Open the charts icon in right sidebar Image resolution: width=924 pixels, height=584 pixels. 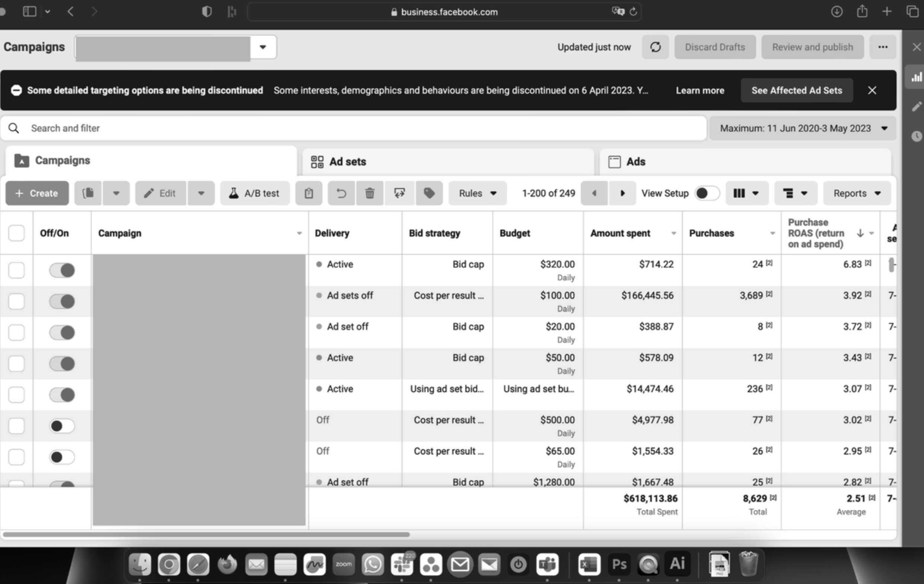[916, 77]
